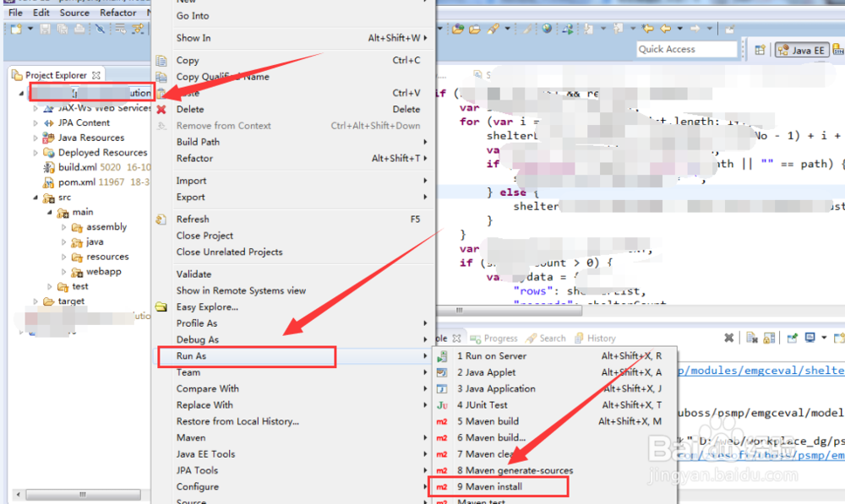Select build.xml in Project Explorer
The width and height of the screenshot is (845, 504).
click(x=77, y=167)
